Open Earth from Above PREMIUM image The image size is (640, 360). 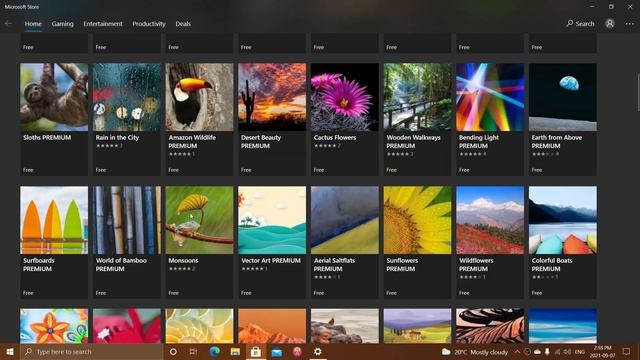(x=563, y=97)
